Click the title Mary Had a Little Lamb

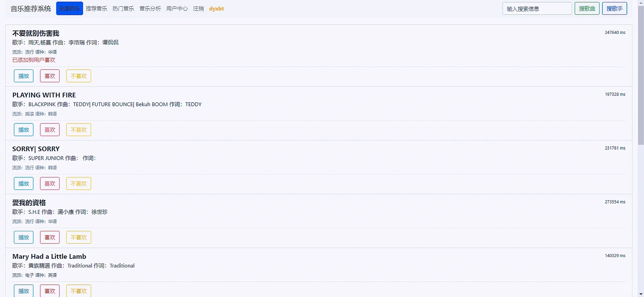click(x=49, y=256)
